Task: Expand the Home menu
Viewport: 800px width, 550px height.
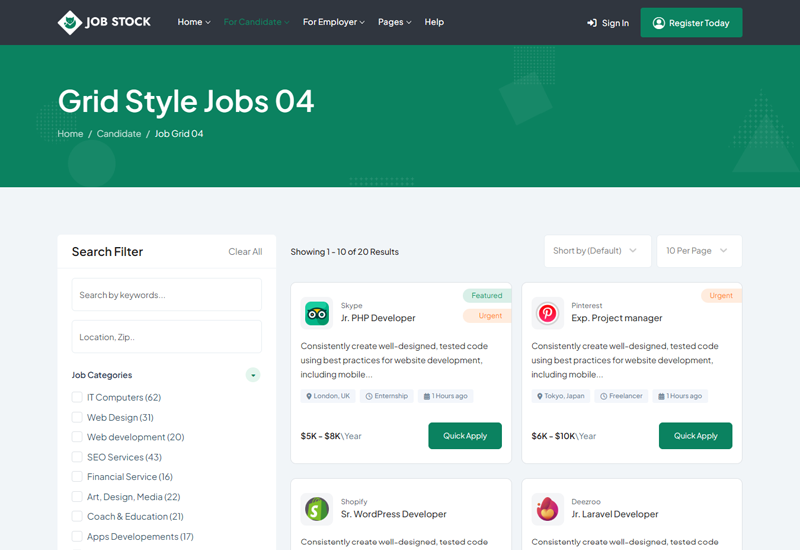Action: coord(194,22)
